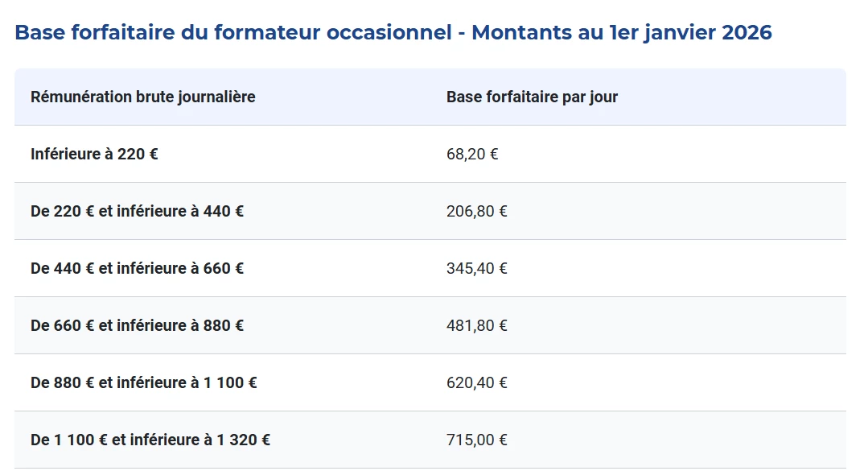Select the "De 660 € et inférieure à 880 €" cell
Viewport: 868px width, 471px height.
(137, 326)
